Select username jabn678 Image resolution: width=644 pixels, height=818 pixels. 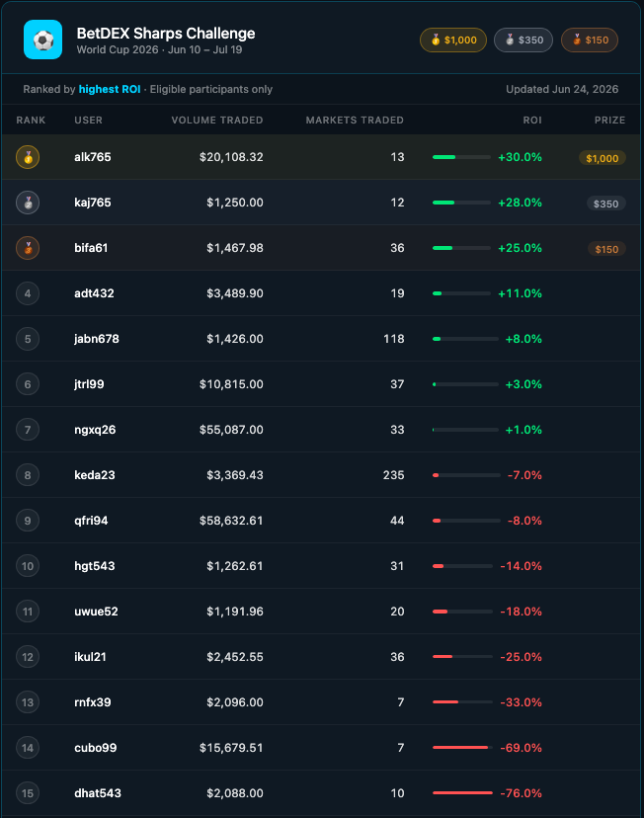[97, 339]
